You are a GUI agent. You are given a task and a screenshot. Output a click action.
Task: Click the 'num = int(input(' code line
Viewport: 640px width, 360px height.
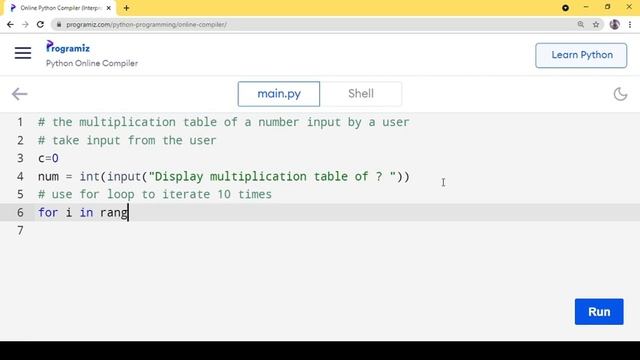[x=223, y=176]
